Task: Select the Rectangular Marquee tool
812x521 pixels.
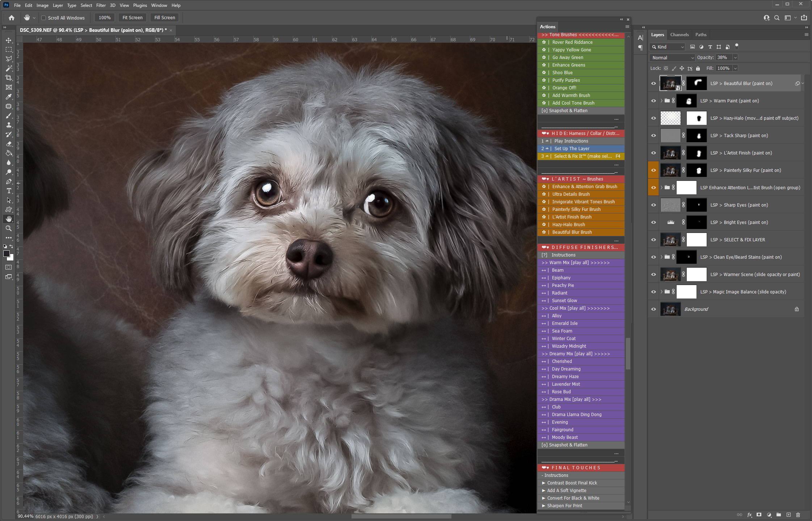Action: point(9,50)
